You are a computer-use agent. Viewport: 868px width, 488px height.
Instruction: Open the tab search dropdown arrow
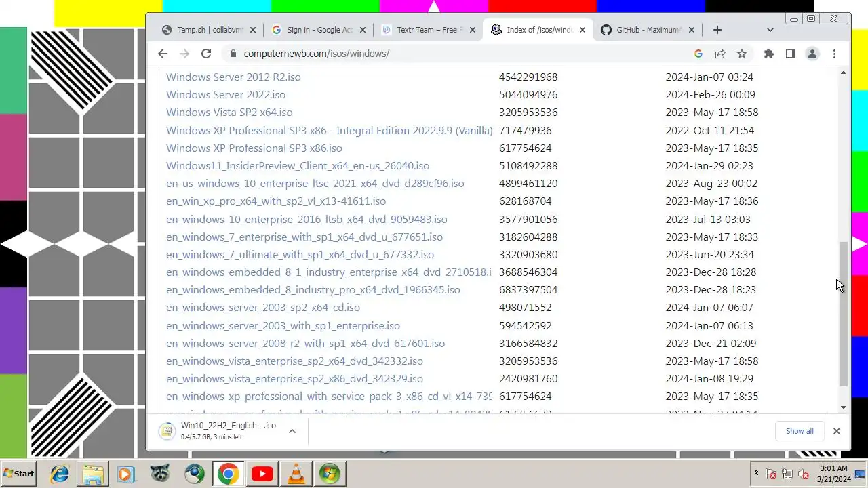coord(770,30)
